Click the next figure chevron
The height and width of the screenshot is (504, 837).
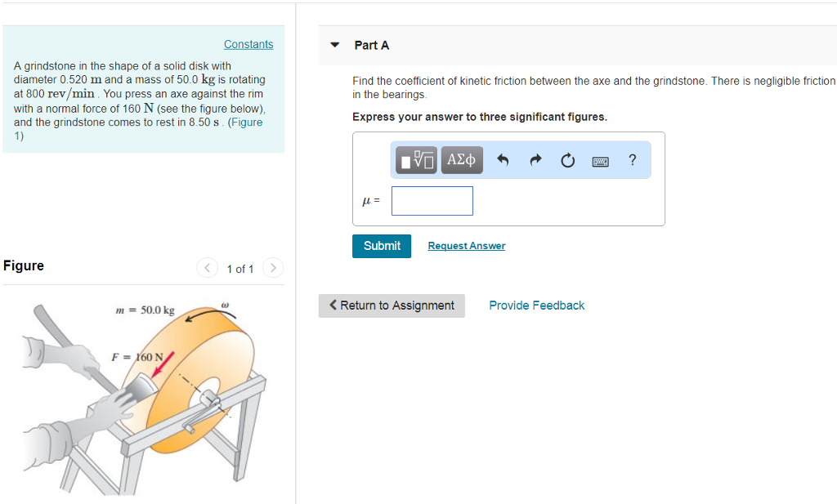point(272,267)
